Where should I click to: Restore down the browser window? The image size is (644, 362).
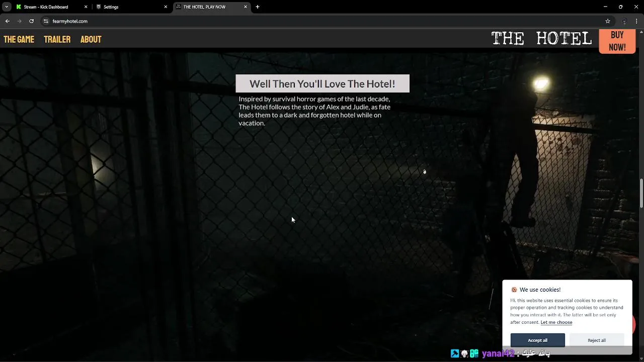621,7
